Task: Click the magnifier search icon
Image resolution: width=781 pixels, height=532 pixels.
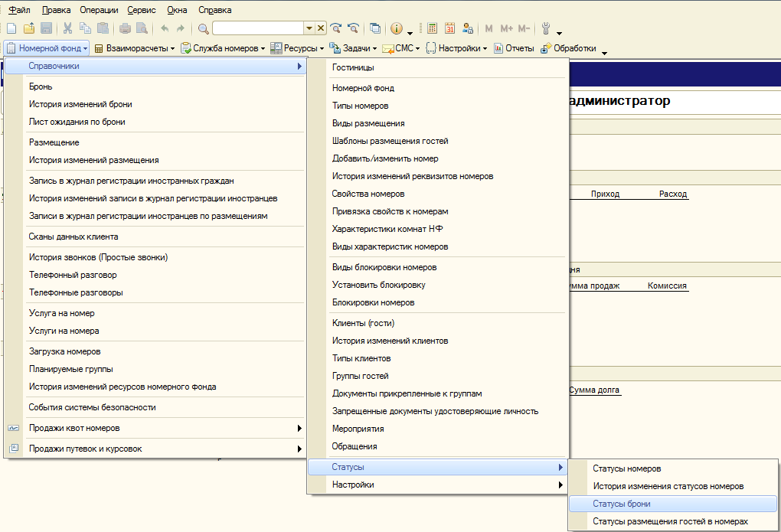Action: [x=203, y=28]
